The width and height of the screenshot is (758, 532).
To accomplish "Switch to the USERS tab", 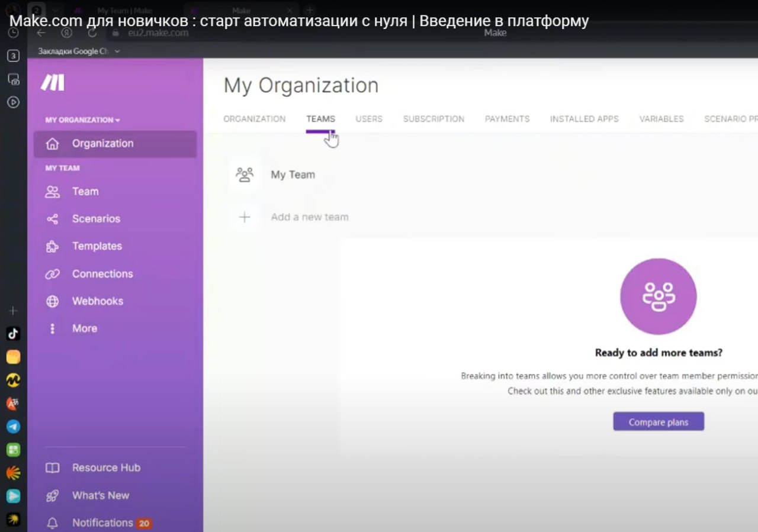I will click(x=369, y=119).
